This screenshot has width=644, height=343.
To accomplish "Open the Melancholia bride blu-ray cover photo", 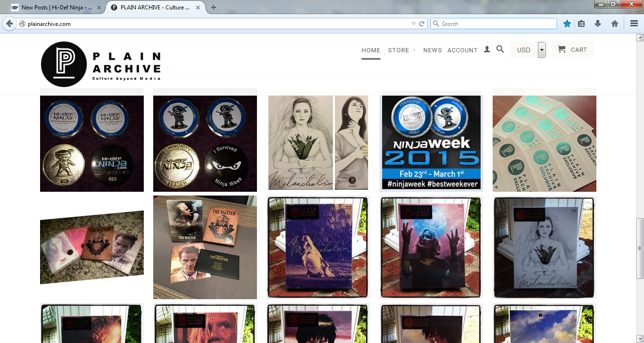I will 318,247.
